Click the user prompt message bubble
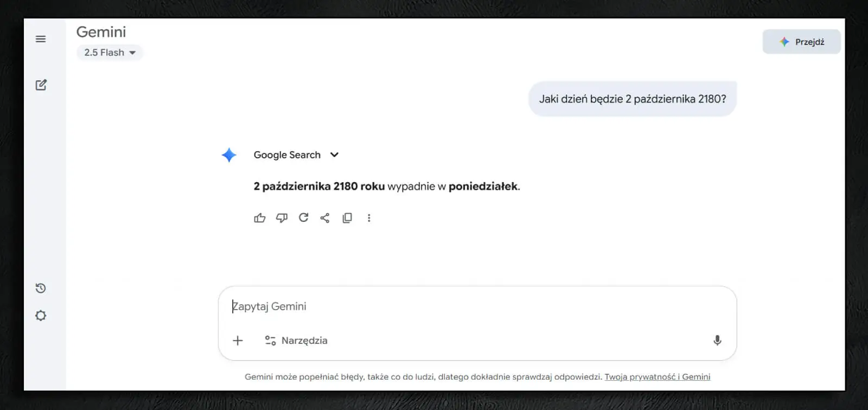Viewport: 868px width, 410px height. coord(633,99)
